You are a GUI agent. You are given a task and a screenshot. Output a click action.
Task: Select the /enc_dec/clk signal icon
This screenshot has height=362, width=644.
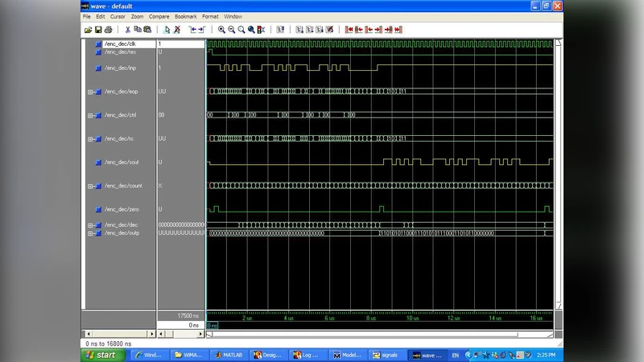pyautogui.click(x=98, y=43)
